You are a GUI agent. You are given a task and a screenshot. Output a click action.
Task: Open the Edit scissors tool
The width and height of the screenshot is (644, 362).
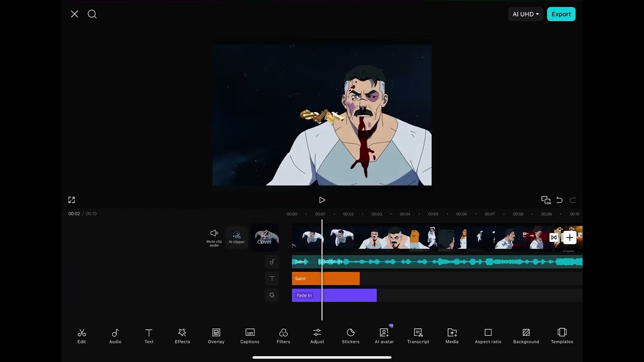[82, 336]
